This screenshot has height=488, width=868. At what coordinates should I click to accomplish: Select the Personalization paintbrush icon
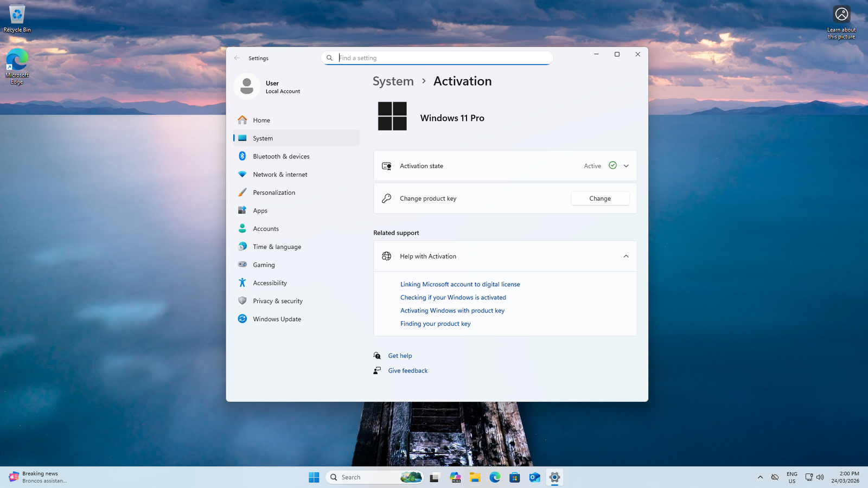242,192
